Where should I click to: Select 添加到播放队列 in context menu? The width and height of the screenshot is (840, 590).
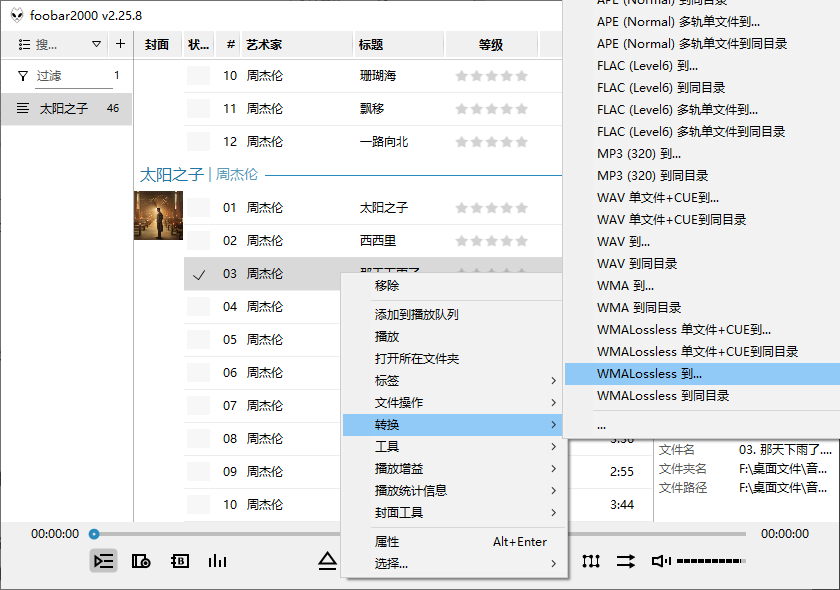(x=452, y=315)
